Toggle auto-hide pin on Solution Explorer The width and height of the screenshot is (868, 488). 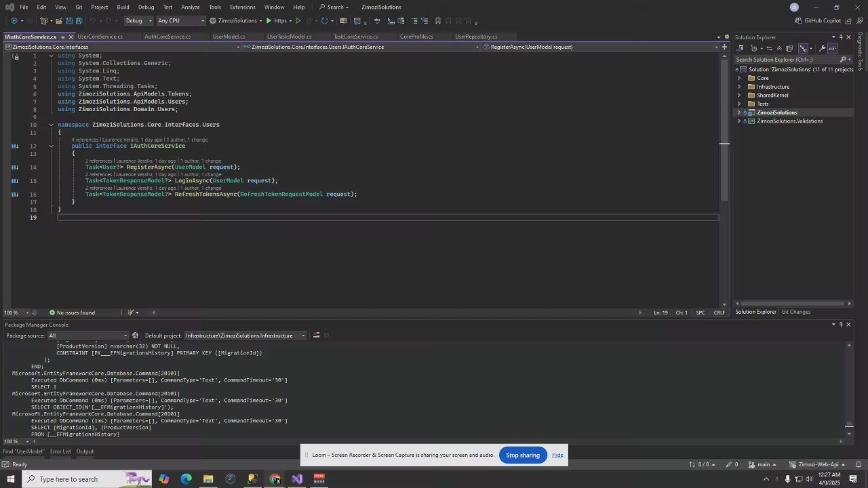click(841, 37)
